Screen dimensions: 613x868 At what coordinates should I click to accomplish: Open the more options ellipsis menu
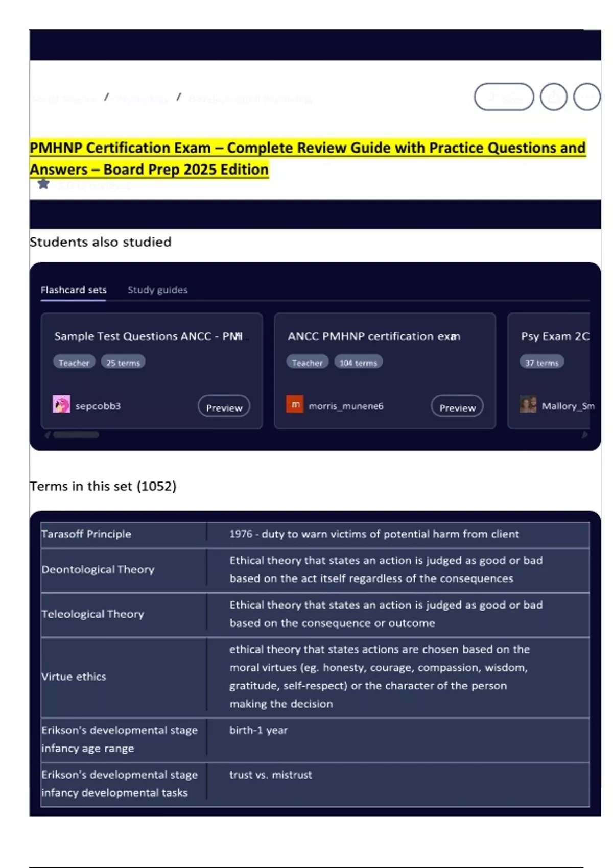(x=587, y=97)
